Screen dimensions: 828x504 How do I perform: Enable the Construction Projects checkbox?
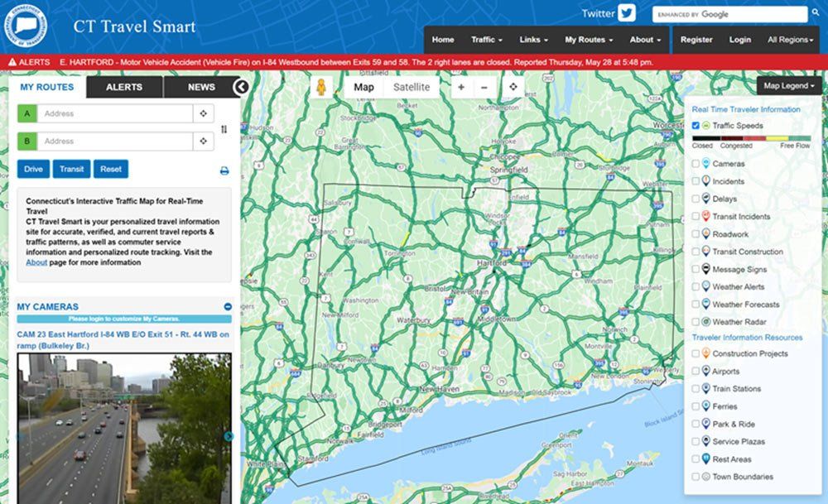tap(696, 353)
